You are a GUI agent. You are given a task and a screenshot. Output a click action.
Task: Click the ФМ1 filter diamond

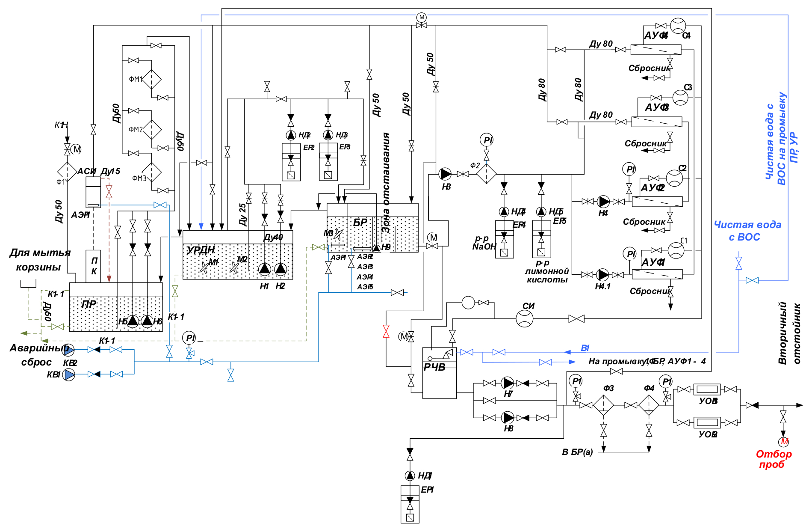coord(151,79)
